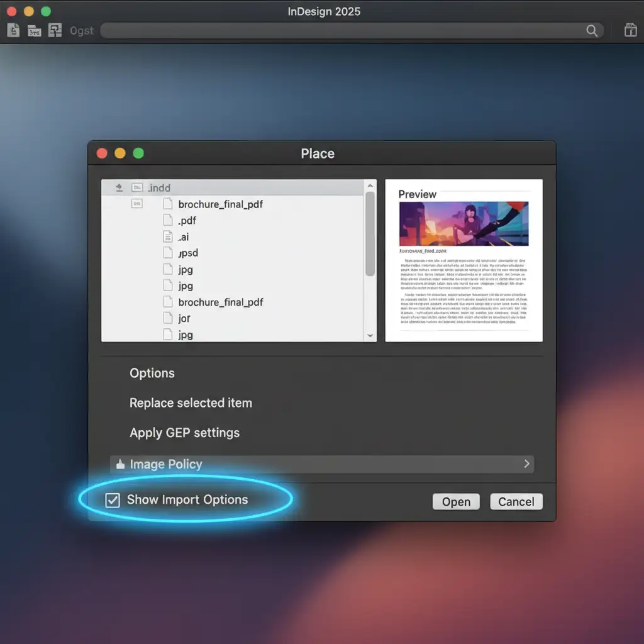Click the file list scroll-up arrow

pos(370,186)
